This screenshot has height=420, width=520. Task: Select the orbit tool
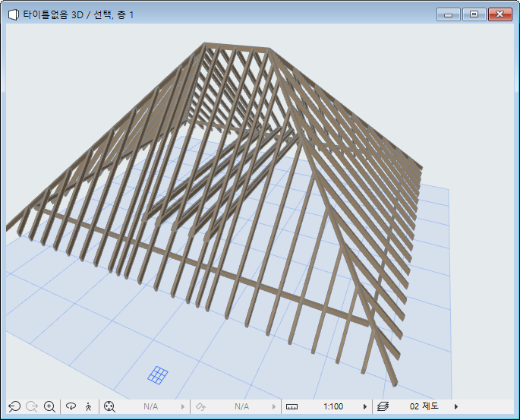click(x=71, y=406)
